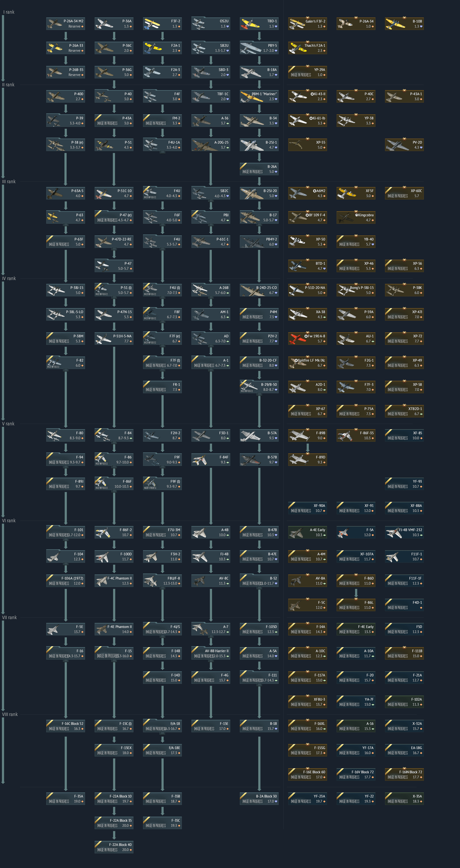Select the Bong's P-38J-15 card
Image resolution: width=460 pixels, height=868 pixels.
(356, 290)
